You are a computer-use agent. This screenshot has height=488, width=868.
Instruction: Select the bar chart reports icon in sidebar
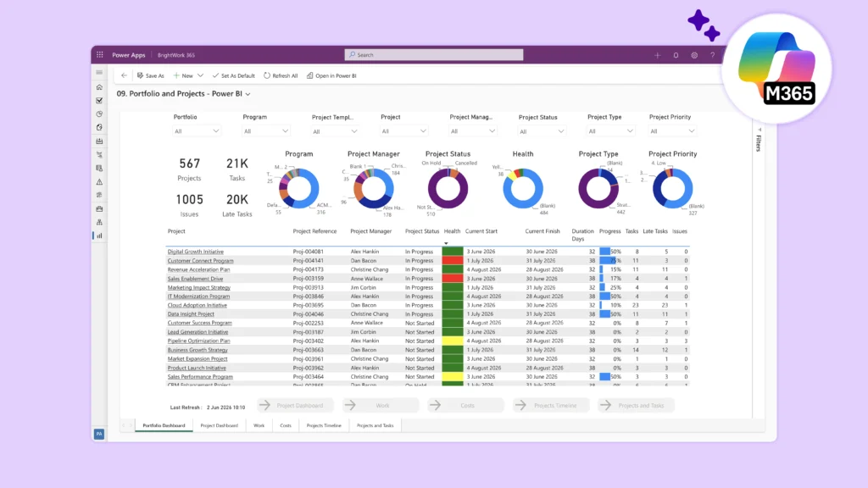pyautogui.click(x=99, y=236)
